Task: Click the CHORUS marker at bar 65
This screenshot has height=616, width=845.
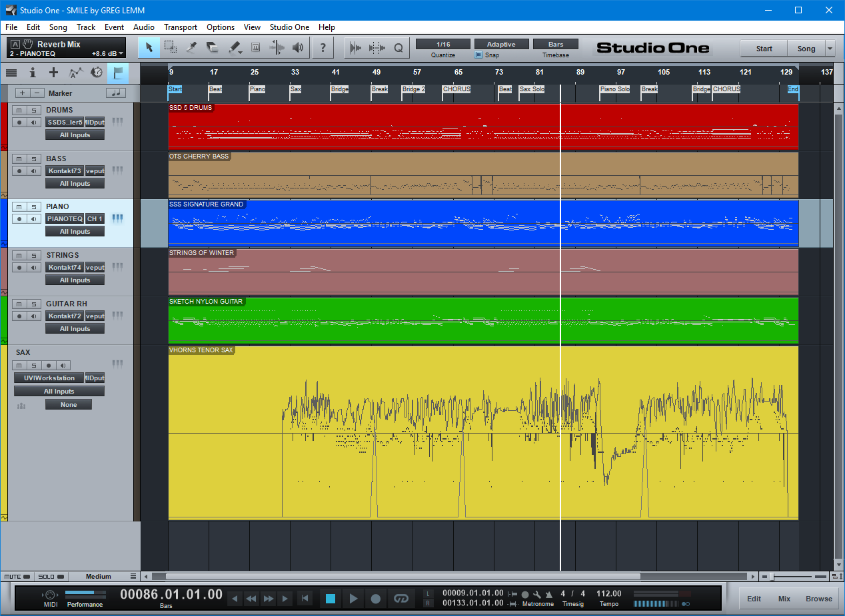Action: [x=456, y=89]
